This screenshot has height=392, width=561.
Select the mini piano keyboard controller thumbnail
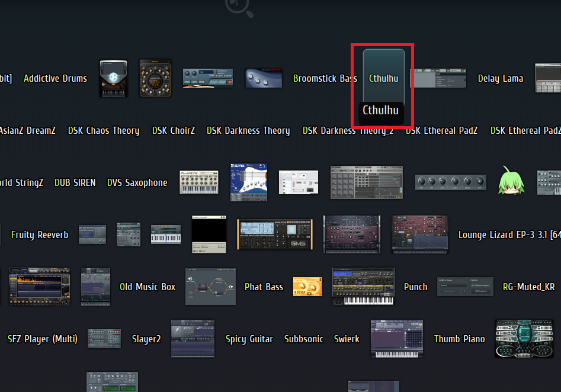(x=166, y=234)
